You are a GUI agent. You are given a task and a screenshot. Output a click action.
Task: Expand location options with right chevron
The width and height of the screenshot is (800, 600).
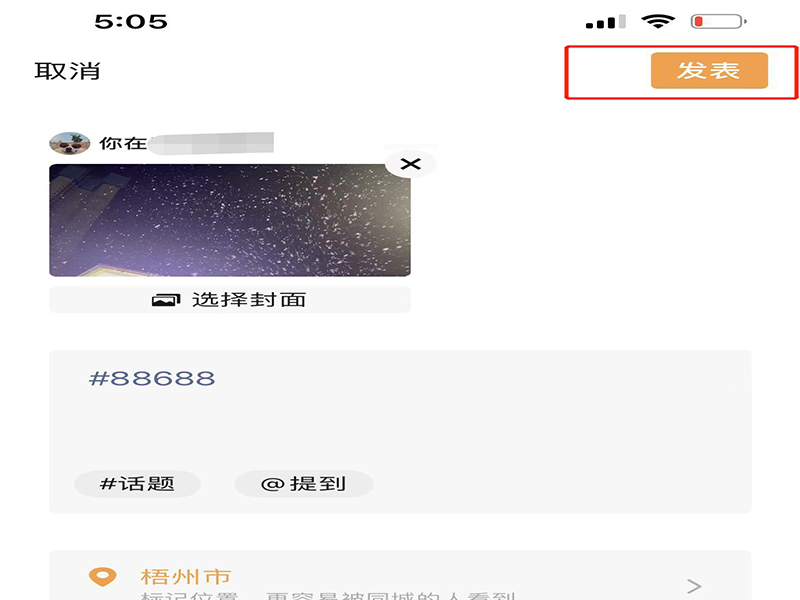[694, 586]
